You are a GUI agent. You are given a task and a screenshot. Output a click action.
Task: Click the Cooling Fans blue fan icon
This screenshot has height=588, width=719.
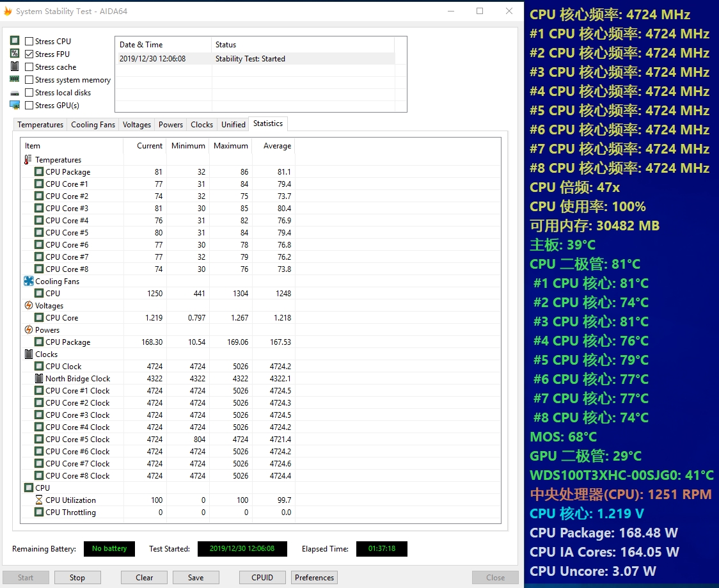pyautogui.click(x=28, y=282)
